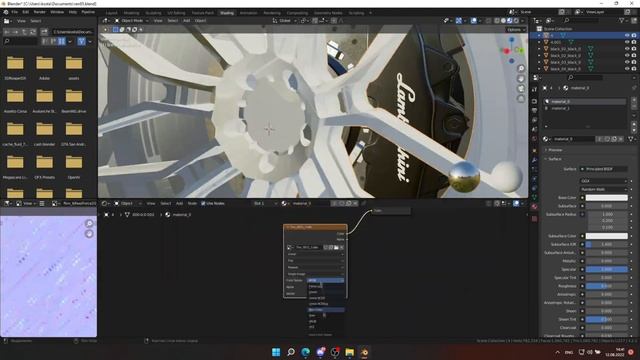The height and width of the screenshot is (360, 640).
Task: Click the file browser filter funnel icon
Action: [82, 41]
